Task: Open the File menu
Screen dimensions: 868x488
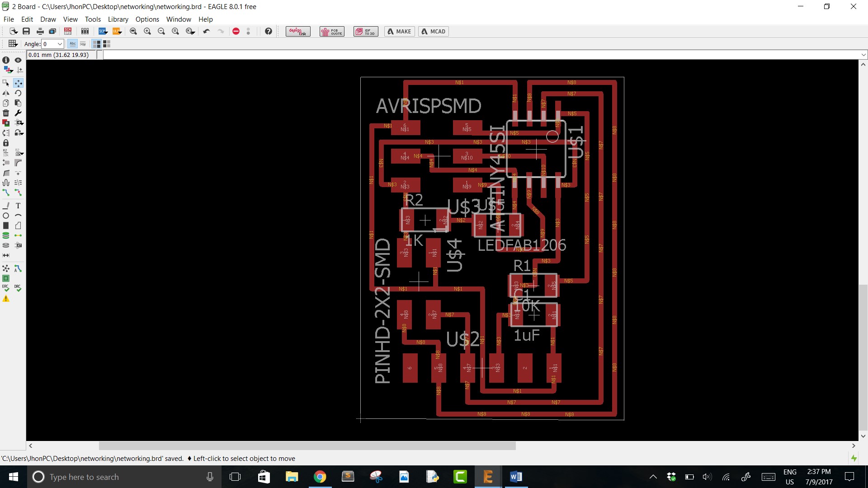Action: point(9,19)
